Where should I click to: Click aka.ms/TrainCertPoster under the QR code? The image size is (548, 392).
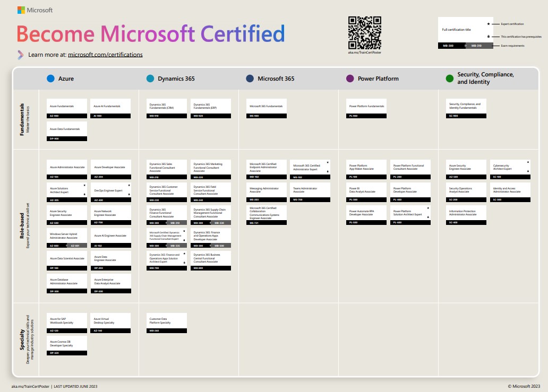[x=364, y=53]
